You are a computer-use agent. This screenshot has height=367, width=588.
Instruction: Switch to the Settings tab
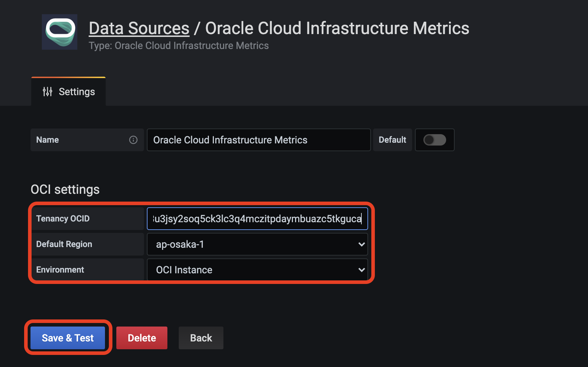point(69,92)
